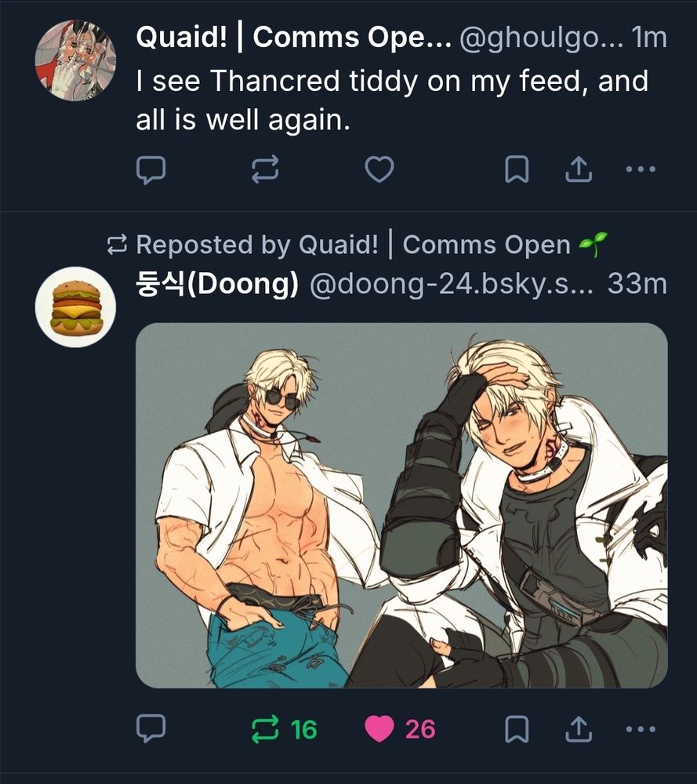
Task: Repost Quaid's top post
Action: [x=264, y=169]
